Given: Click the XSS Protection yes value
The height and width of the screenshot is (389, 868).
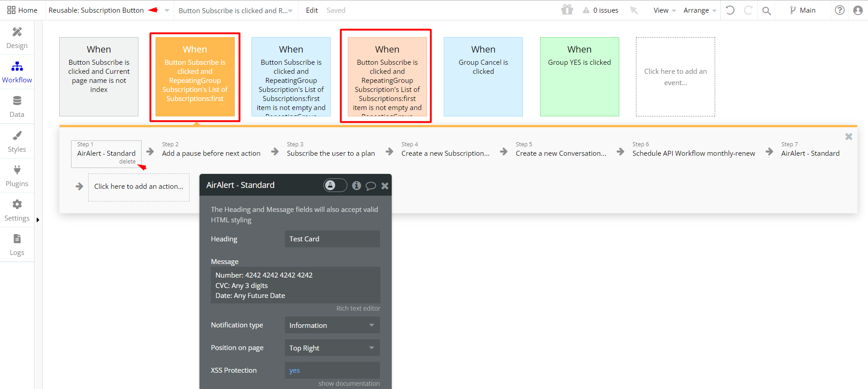Looking at the screenshot, I should click(294, 370).
